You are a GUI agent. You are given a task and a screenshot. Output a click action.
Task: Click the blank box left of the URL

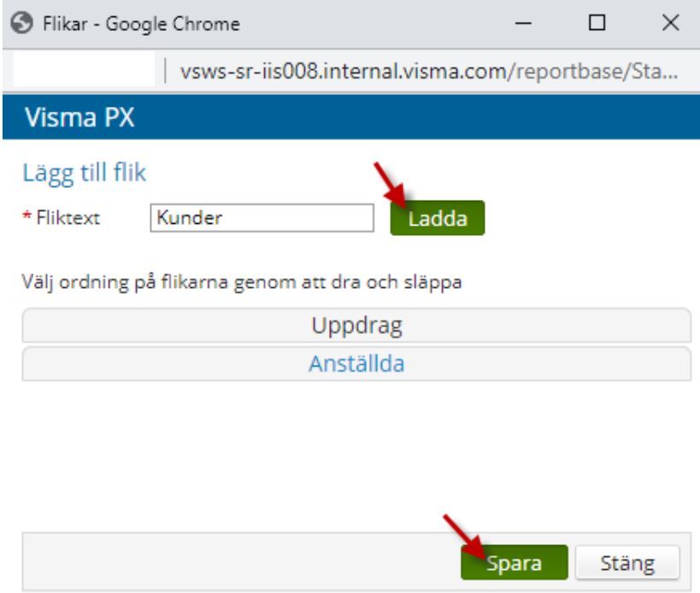pyautogui.click(x=84, y=72)
